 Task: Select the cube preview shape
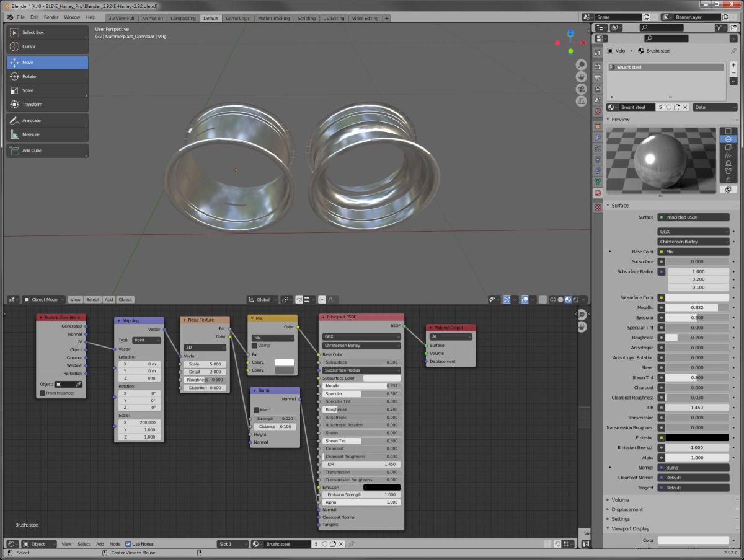pyautogui.click(x=728, y=147)
